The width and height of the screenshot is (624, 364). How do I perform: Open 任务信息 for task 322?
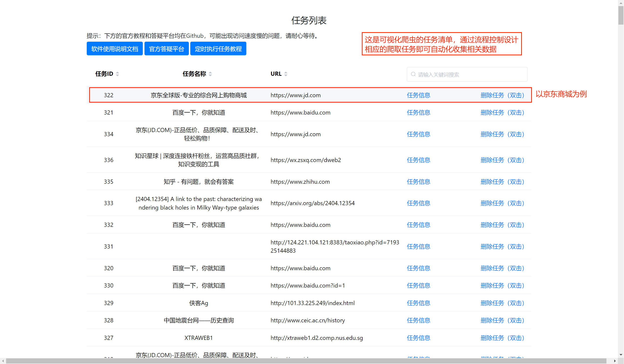click(x=418, y=95)
